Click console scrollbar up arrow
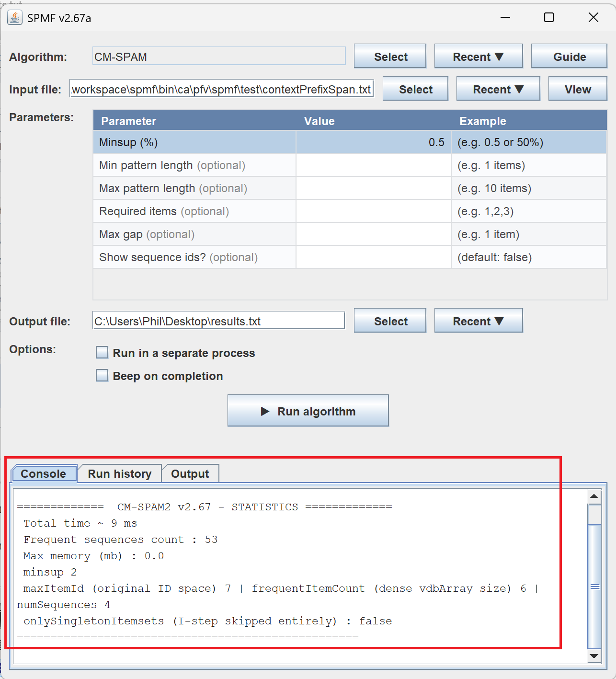616x679 pixels. [x=594, y=496]
